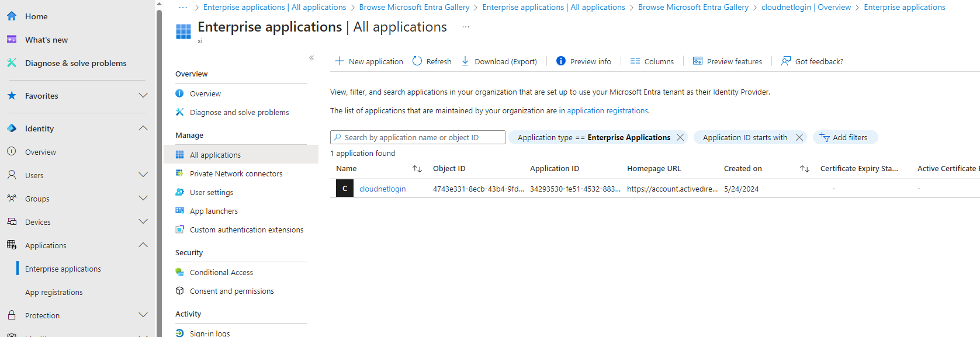The width and height of the screenshot is (980, 337).
Task: Collapse the resource menu with double chevron
Action: point(311,58)
